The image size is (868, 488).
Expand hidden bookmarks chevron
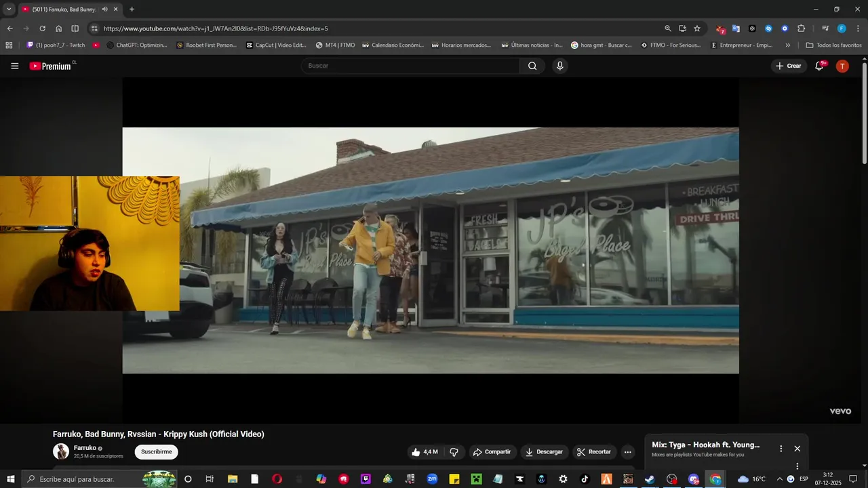point(787,45)
